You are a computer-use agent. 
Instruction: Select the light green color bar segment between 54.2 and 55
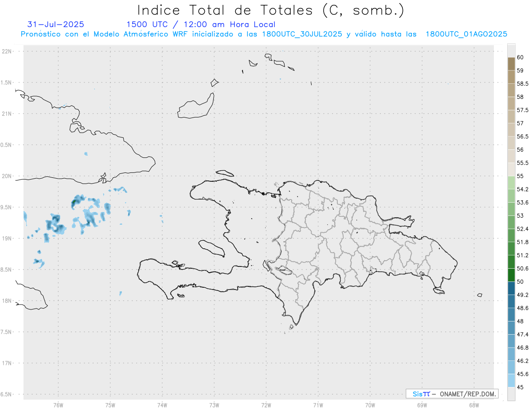click(x=511, y=183)
